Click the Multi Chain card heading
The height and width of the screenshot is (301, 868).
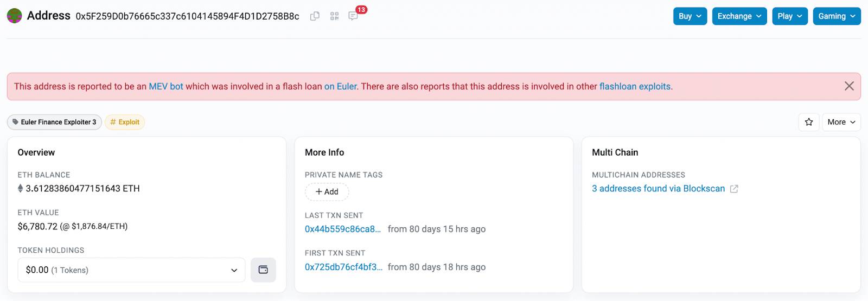pos(615,152)
